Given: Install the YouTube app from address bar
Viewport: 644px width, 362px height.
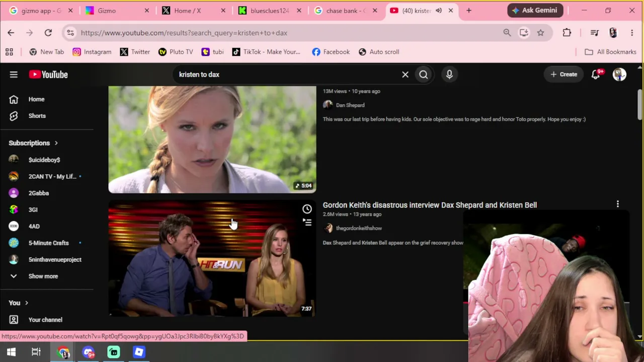Looking at the screenshot, I should click(x=524, y=33).
